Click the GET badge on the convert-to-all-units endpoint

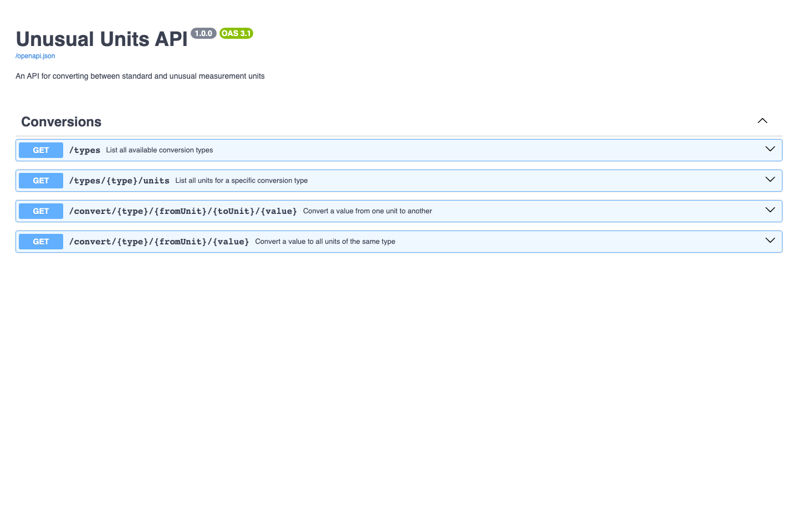click(x=40, y=241)
